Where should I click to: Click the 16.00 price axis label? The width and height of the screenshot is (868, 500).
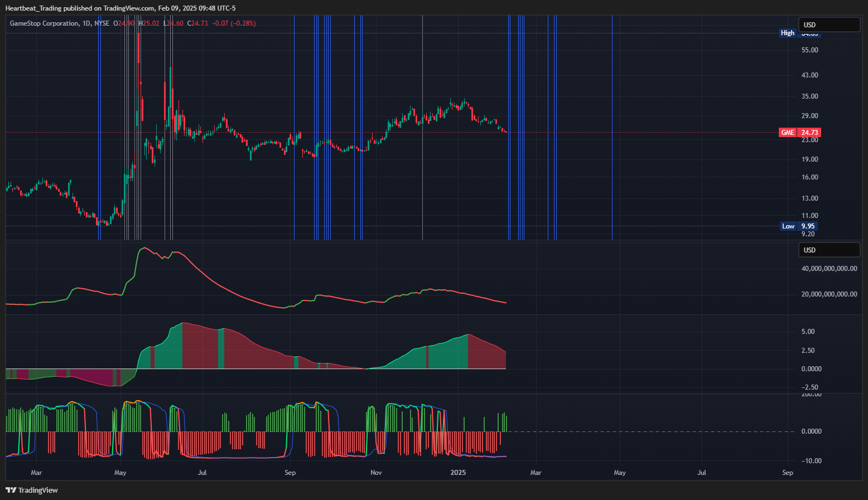click(809, 177)
